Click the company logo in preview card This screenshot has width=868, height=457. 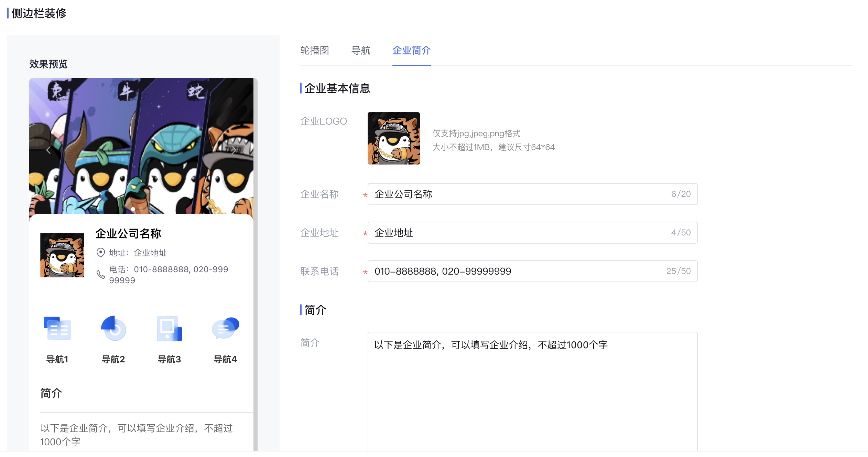62,255
